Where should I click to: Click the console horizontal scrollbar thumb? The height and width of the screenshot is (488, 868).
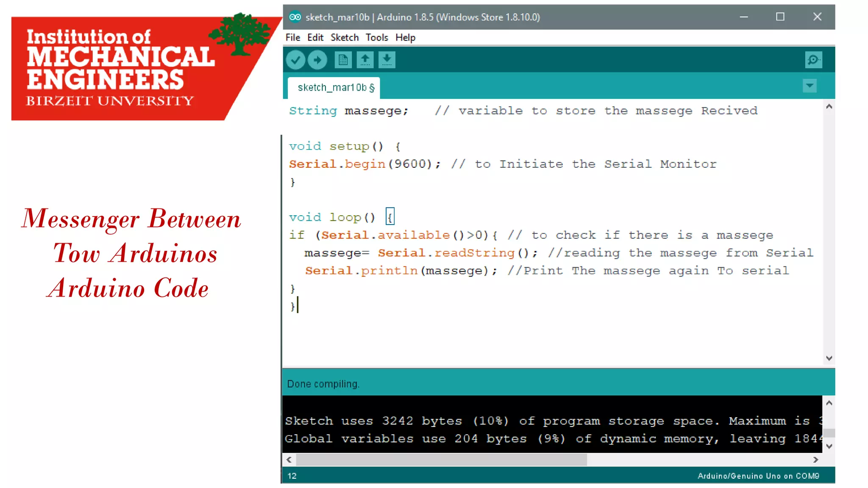coord(441,460)
